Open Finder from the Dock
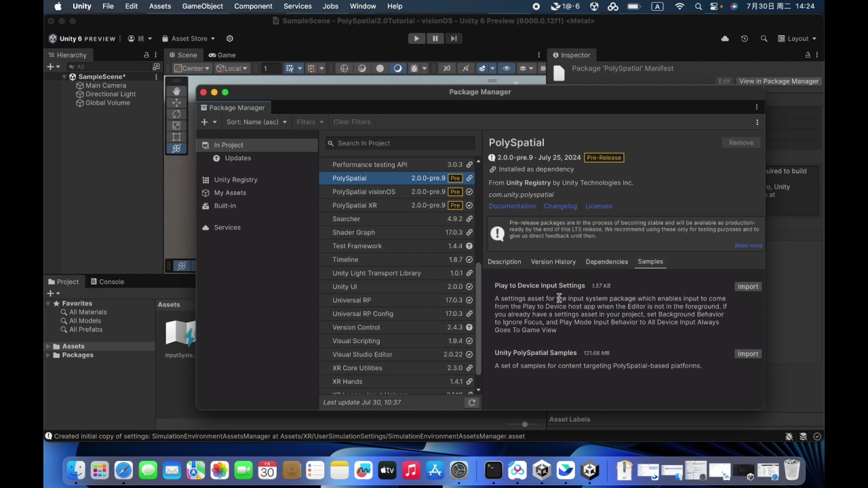Screen dimensions: 868x488 click(x=76, y=470)
